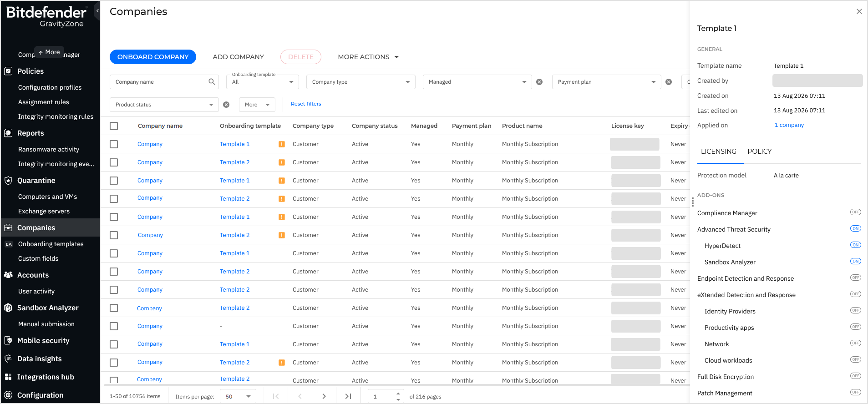
Task: Open Onboarding templates in the sidebar
Action: 51,244
